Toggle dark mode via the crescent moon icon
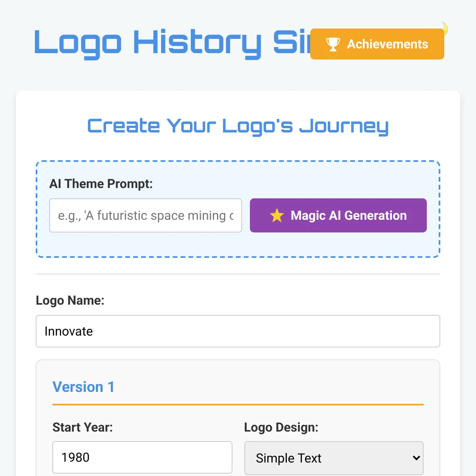 tap(445, 28)
